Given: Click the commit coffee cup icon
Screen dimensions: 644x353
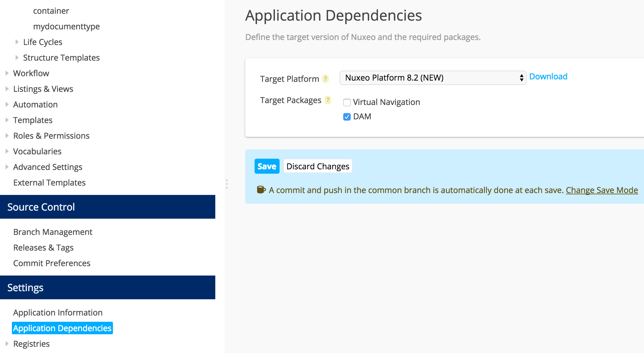Looking at the screenshot, I should pos(261,190).
